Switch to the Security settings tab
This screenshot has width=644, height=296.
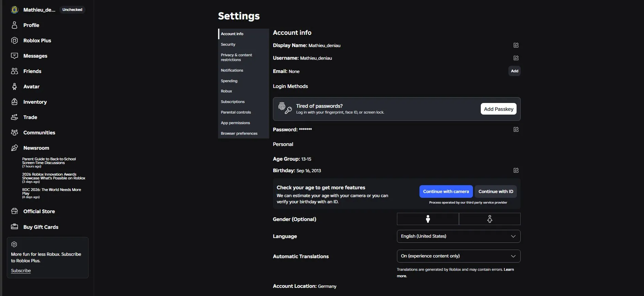coord(244,44)
